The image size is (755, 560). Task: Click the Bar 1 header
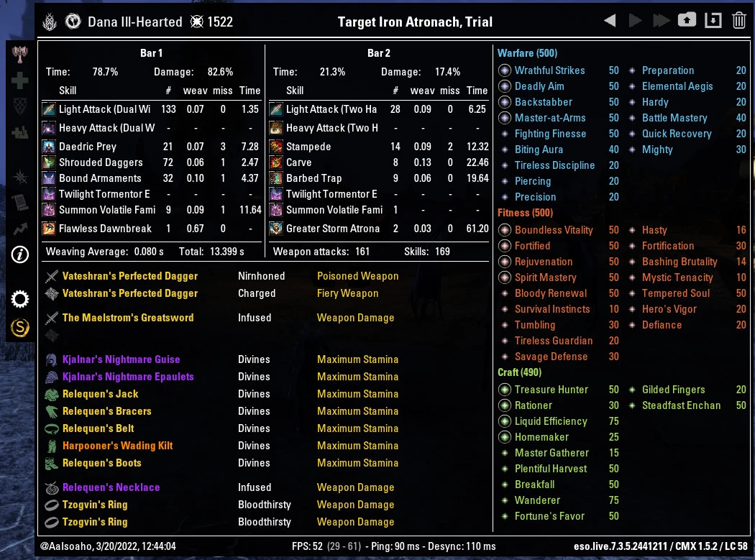click(x=151, y=53)
